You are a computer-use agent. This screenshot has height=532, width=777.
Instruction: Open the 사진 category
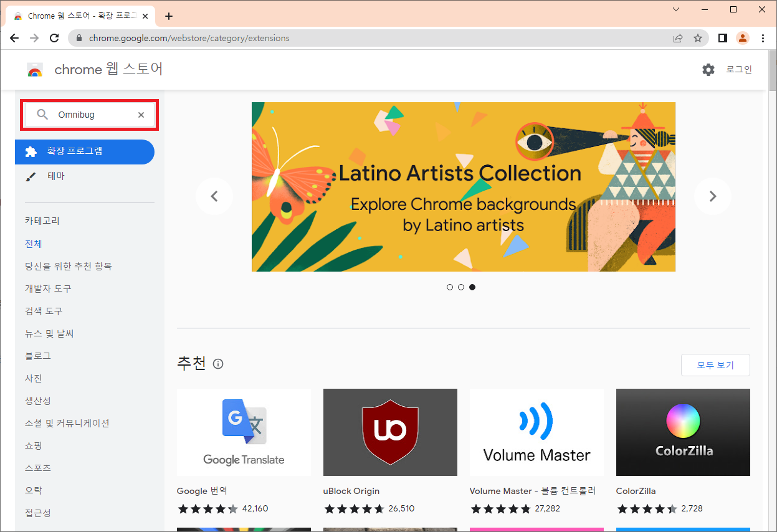coord(34,378)
